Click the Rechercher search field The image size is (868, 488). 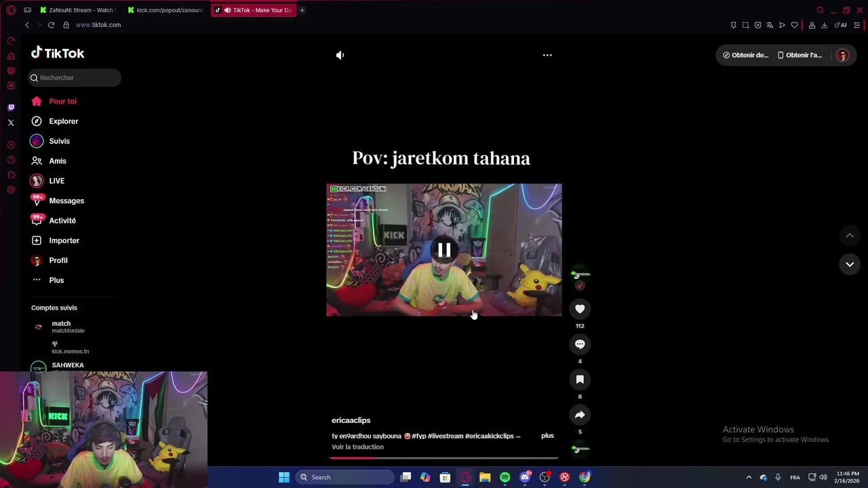pos(75,77)
